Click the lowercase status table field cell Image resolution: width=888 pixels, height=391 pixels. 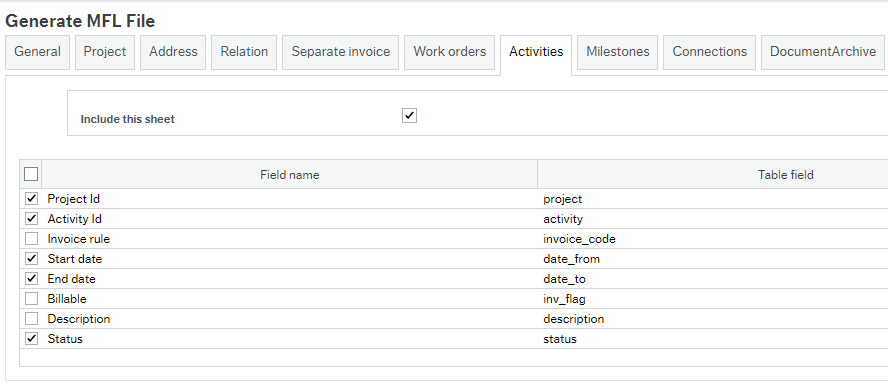(560, 339)
